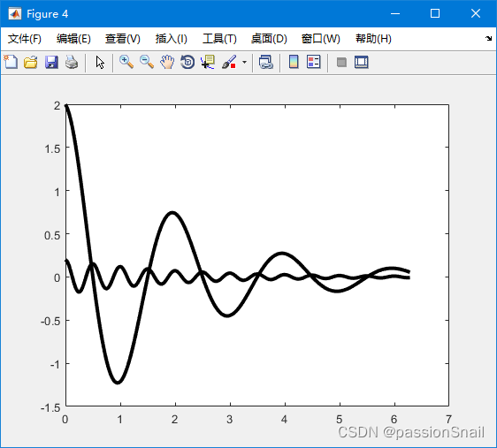This screenshot has height=448, width=497.
Task: Click the y-axis label 1.5
Action: tap(52, 148)
